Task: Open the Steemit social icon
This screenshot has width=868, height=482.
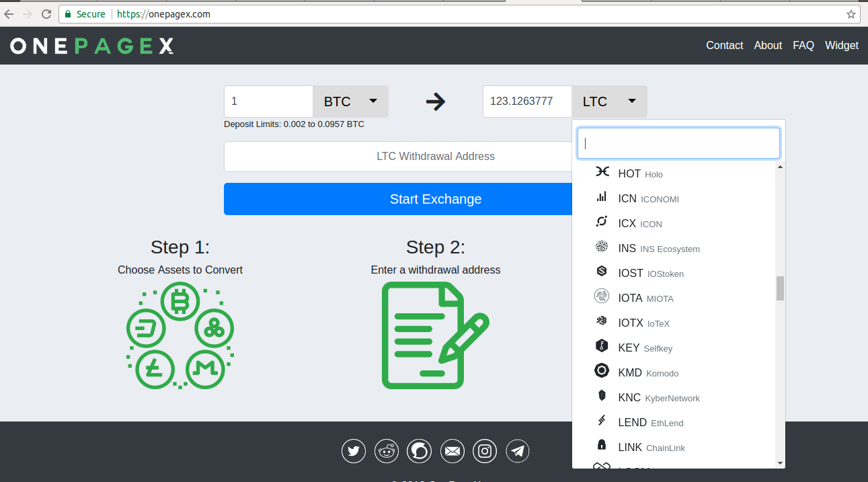Action: pos(420,451)
